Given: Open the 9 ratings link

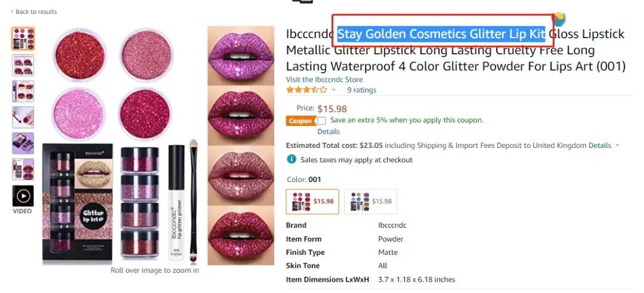Looking at the screenshot, I should (361, 90).
